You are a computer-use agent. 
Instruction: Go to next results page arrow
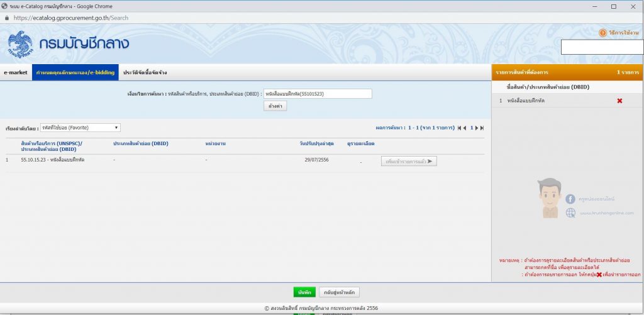pyautogui.click(x=477, y=128)
